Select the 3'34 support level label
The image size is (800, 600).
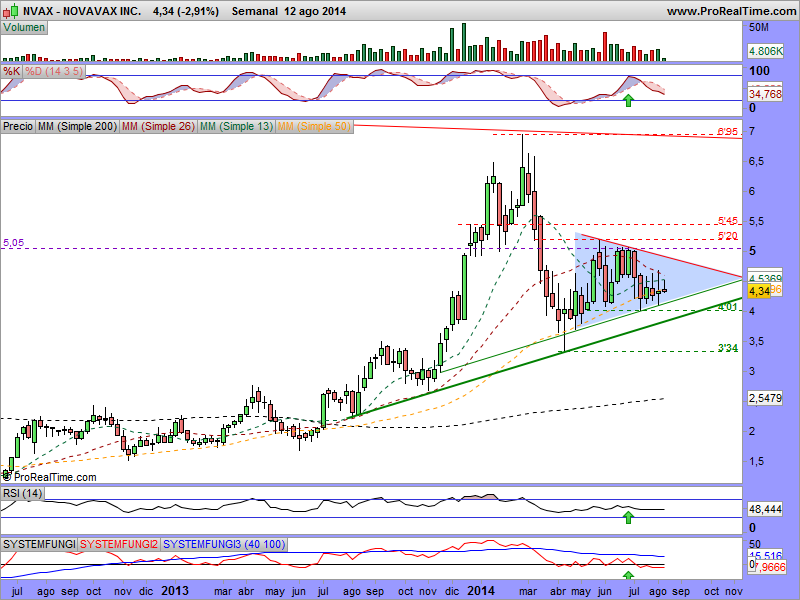pyautogui.click(x=728, y=348)
